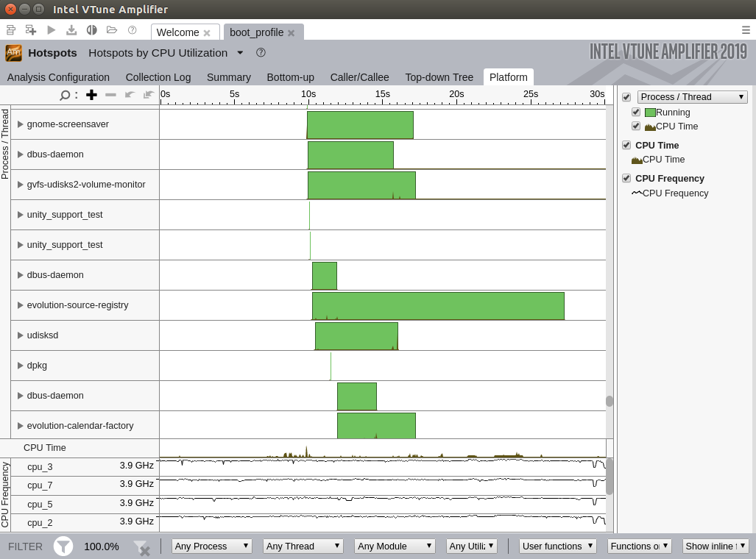Clear filter with crossed funnel icon
The image size is (756, 559).
(x=141, y=547)
